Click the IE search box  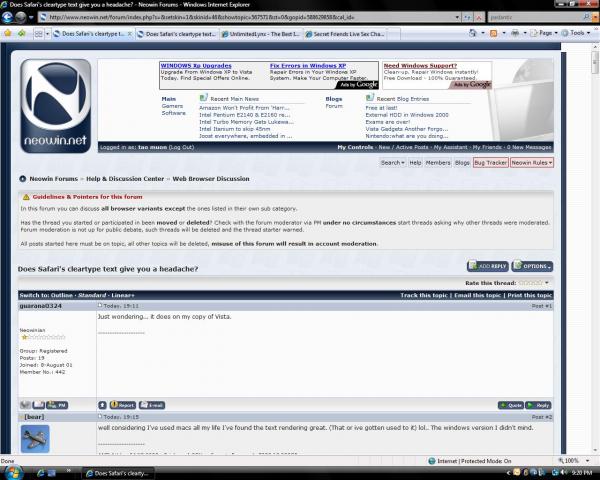coord(535,17)
